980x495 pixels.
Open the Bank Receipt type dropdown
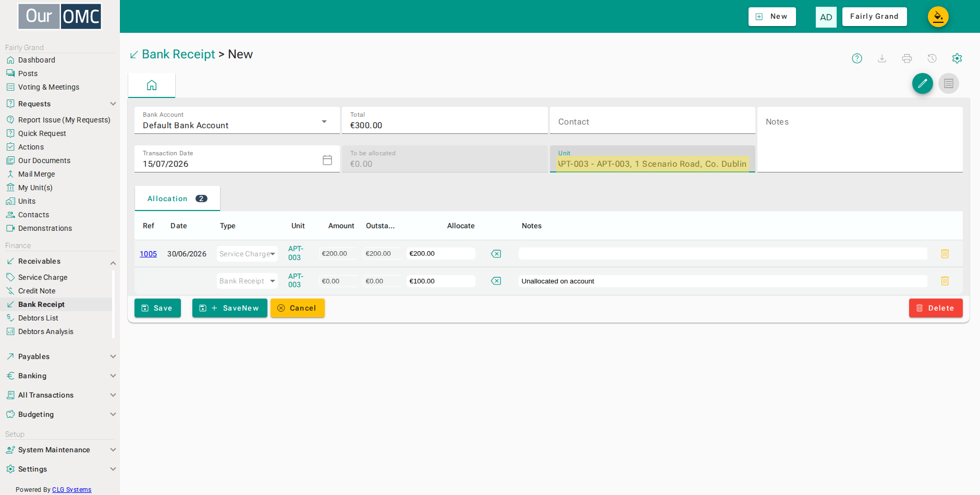click(x=247, y=281)
